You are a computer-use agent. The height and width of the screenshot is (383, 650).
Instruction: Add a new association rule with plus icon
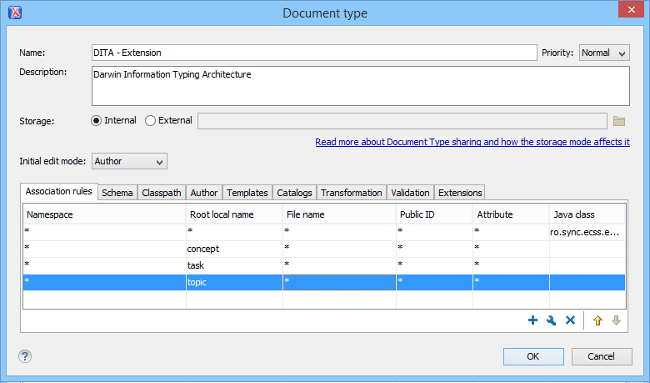(533, 320)
